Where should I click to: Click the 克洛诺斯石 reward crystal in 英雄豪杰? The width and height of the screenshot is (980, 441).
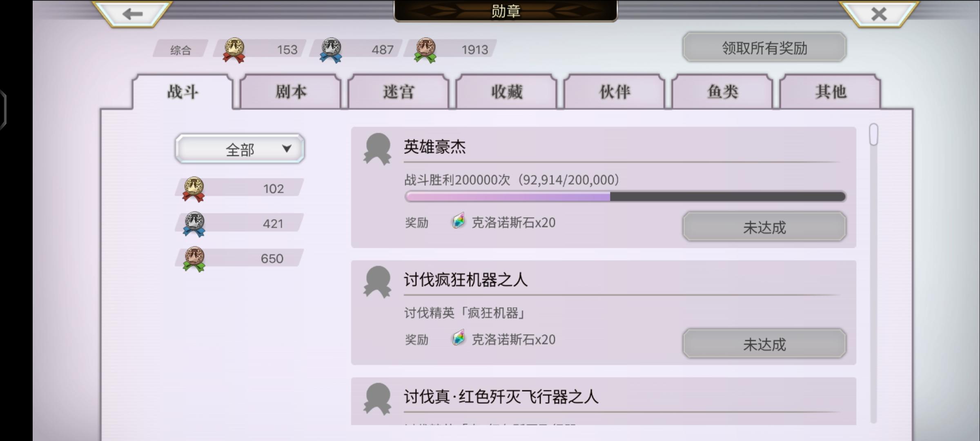tap(459, 221)
